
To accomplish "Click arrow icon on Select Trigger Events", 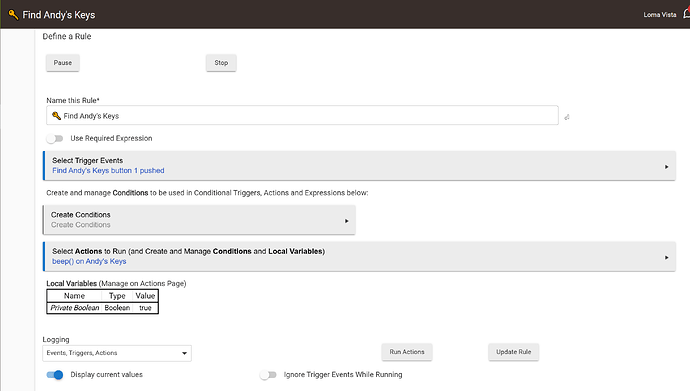I will (x=667, y=167).
